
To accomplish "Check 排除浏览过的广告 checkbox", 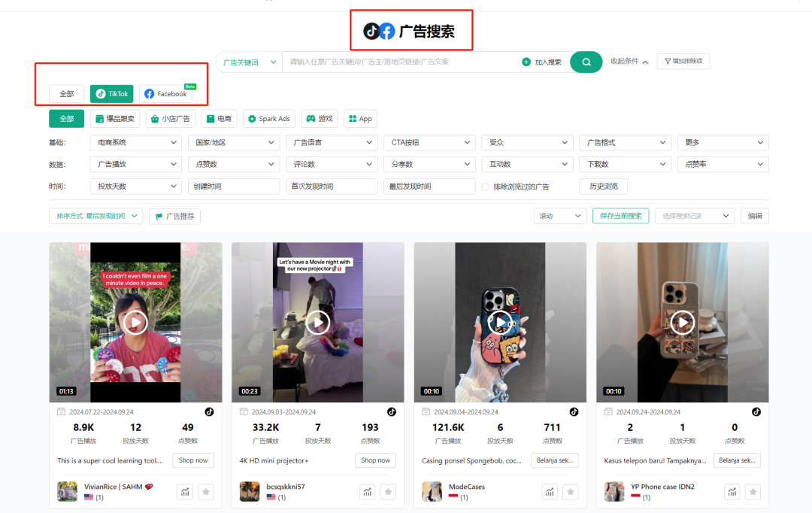I will point(485,187).
